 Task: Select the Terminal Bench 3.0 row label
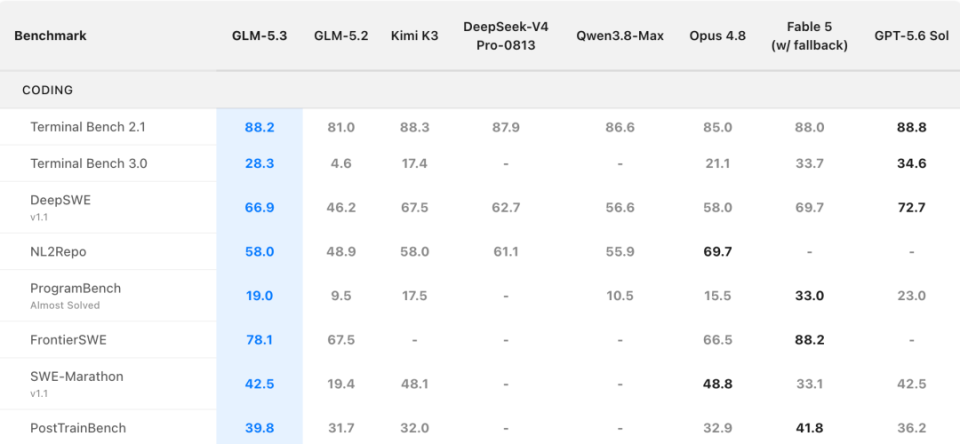89,164
